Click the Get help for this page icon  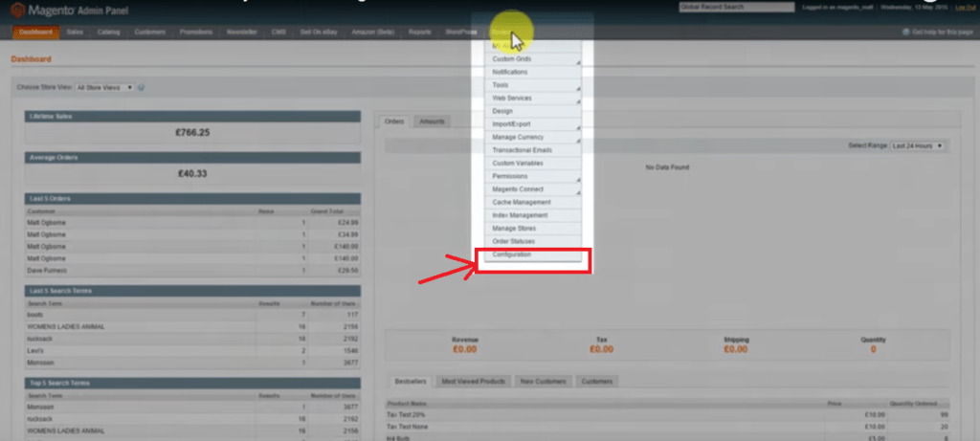pos(905,32)
